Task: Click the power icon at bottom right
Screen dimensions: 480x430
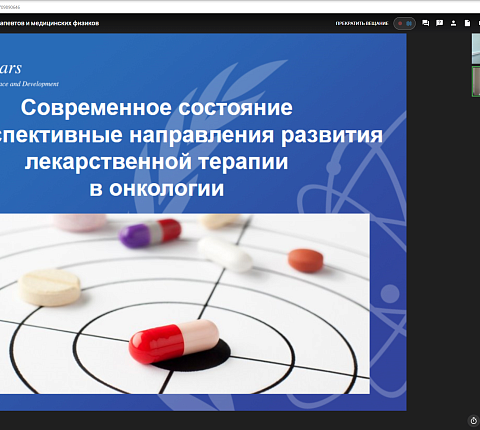Action: 474,421
